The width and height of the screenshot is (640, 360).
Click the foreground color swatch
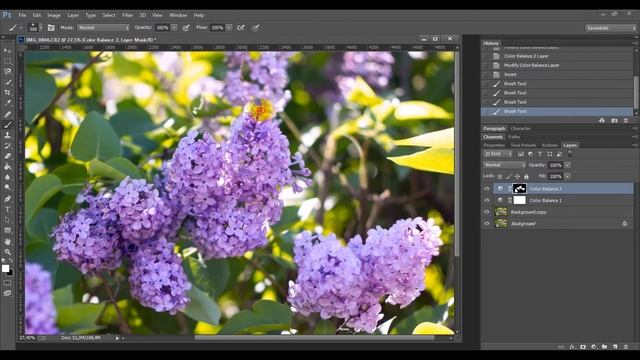(x=5, y=268)
